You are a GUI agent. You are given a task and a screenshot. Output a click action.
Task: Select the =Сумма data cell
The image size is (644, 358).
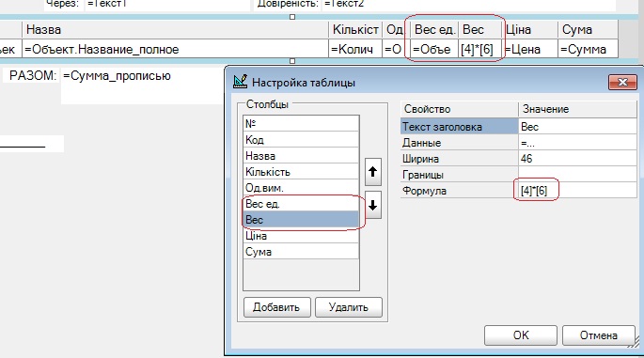589,49
